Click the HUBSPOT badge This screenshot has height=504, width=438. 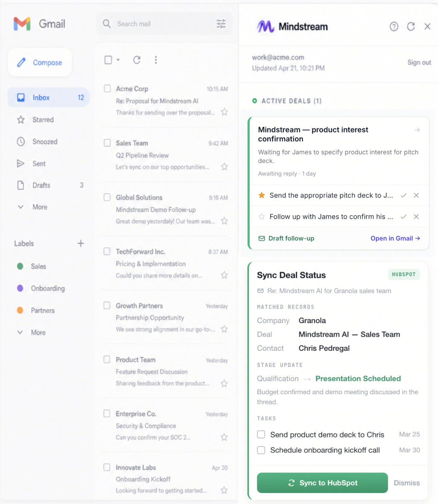[x=404, y=275]
